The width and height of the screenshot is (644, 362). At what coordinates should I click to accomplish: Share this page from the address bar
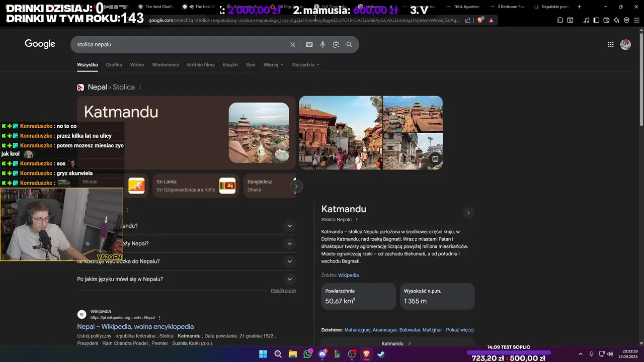pyautogui.click(x=468, y=20)
